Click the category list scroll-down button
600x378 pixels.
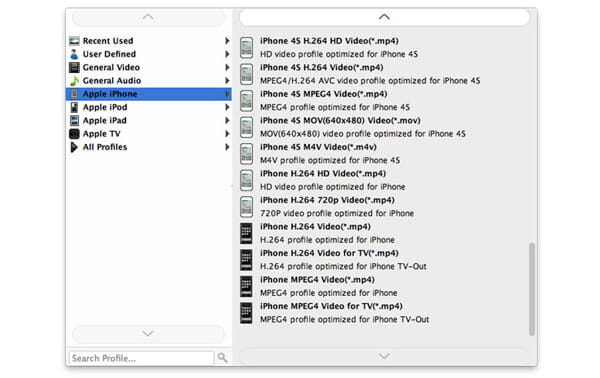(148, 333)
